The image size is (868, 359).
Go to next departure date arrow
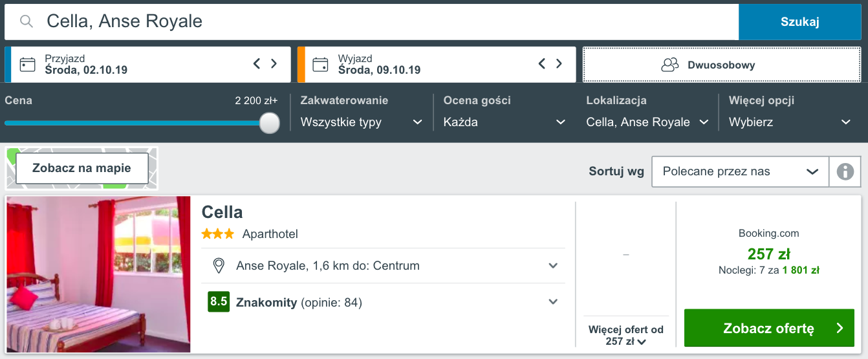point(559,63)
